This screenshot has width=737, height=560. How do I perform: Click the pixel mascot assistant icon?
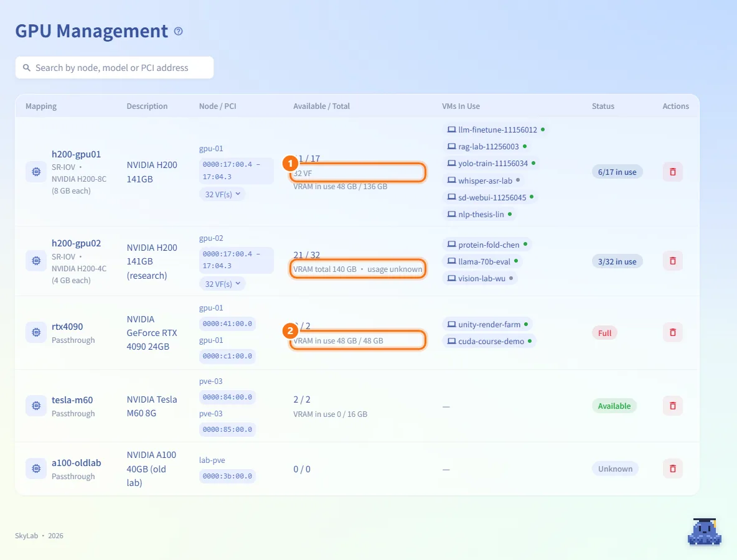[704, 532]
